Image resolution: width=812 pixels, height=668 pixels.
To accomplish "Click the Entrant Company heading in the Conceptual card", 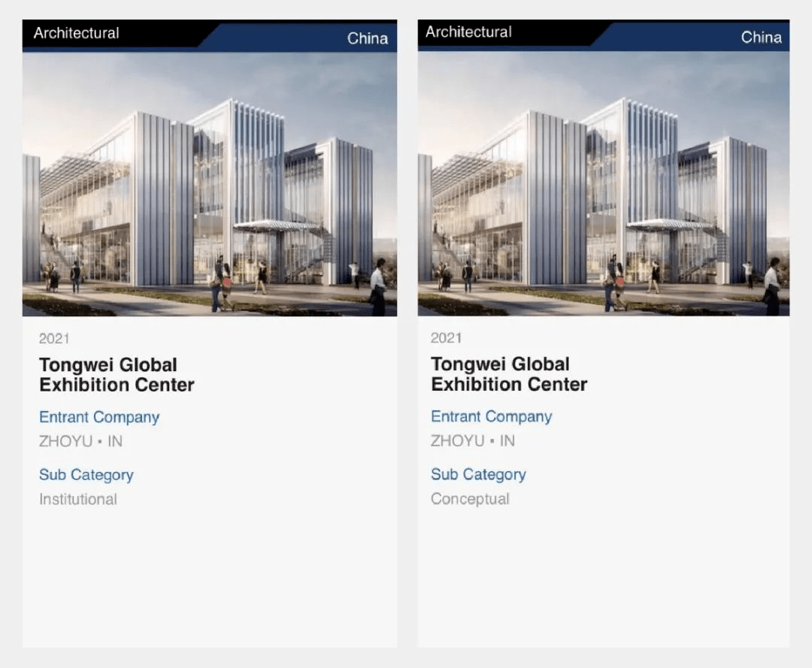I will (x=491, y=417).
